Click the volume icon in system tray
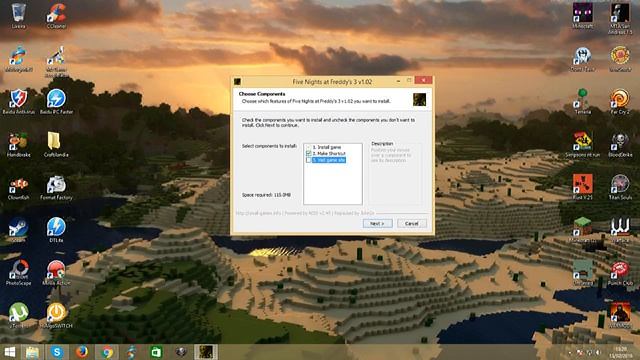The height and width of the screenshot is (360, 640). click(598, 352)
